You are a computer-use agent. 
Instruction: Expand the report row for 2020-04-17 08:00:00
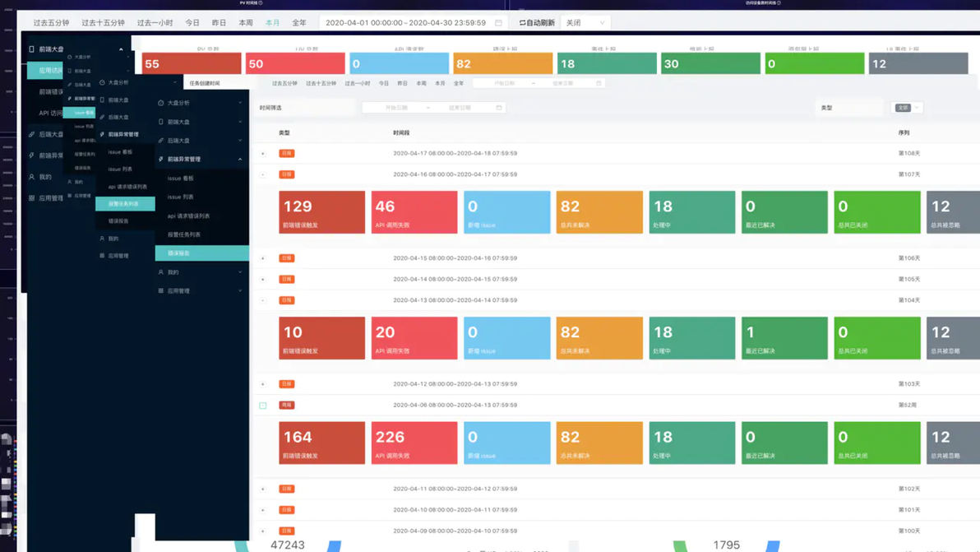(263, 153)
